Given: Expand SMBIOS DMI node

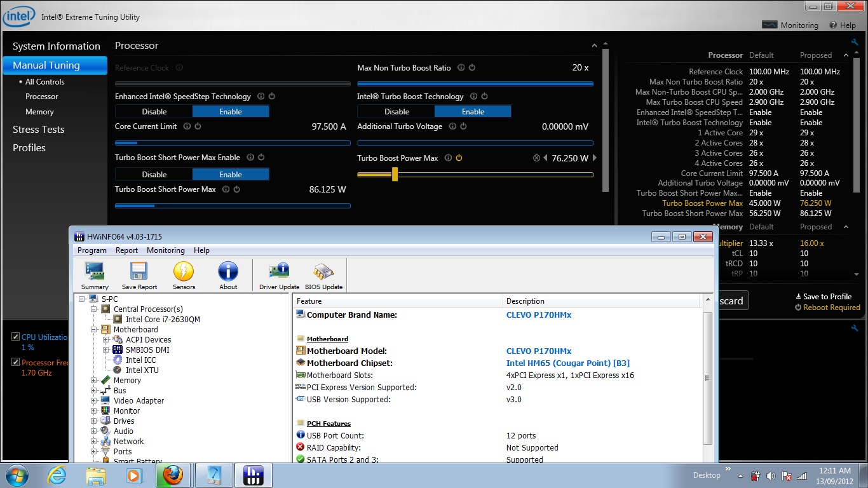Looking at the screenshot, I should (x=106, y=350).
